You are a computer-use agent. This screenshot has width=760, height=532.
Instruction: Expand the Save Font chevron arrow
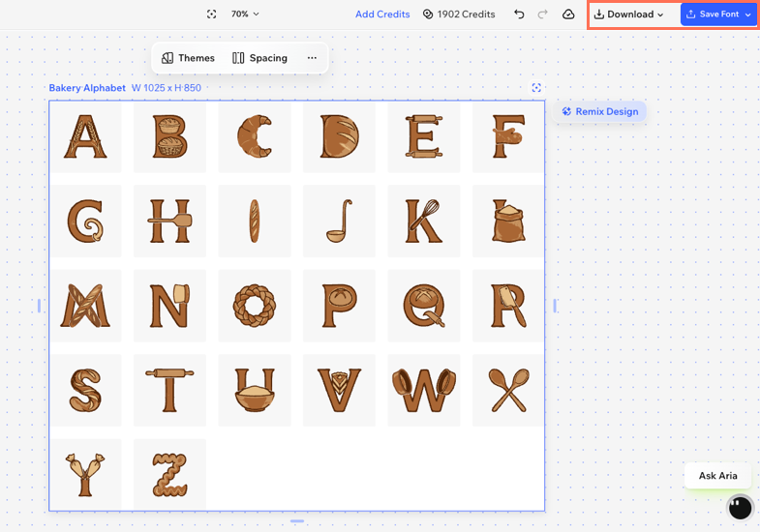748,15
